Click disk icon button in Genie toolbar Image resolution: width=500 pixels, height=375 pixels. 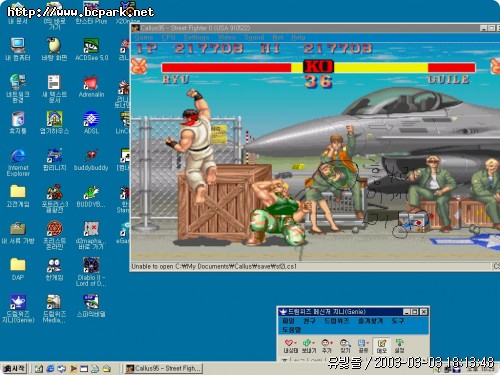point(361,343)
